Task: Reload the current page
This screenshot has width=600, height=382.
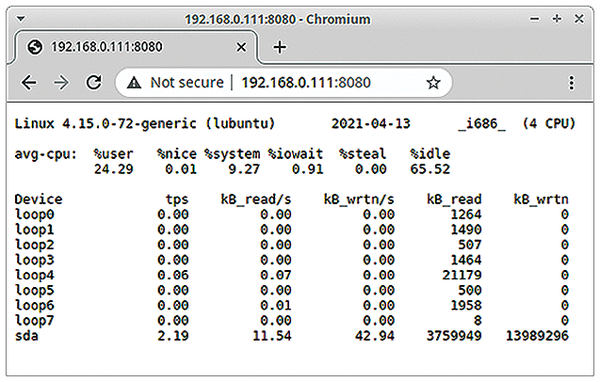Action: 94,82
